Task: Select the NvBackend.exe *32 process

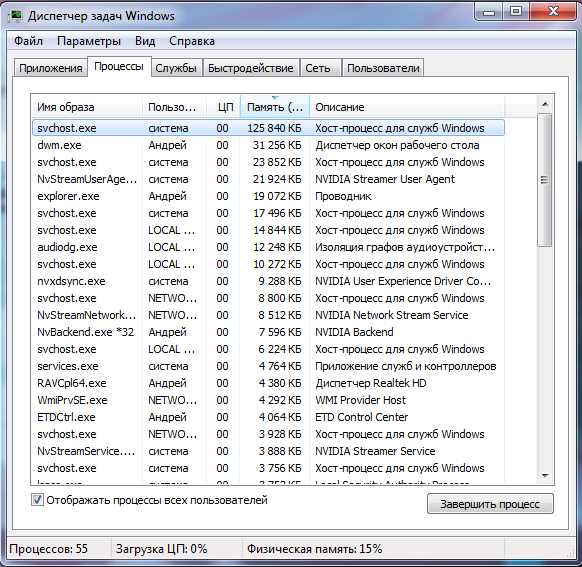Action: [268, 332]
